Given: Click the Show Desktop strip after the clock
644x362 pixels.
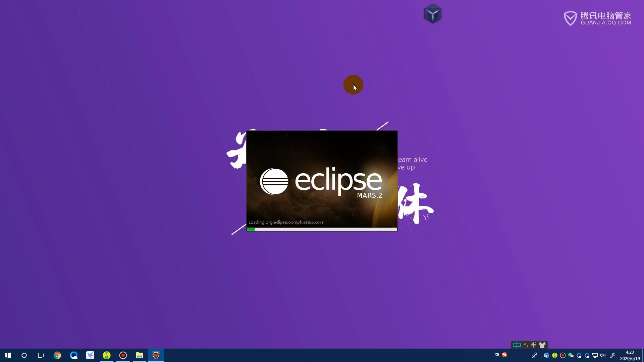Looking at the screenshot, I should pyautogui.click(x=643, y=355).
